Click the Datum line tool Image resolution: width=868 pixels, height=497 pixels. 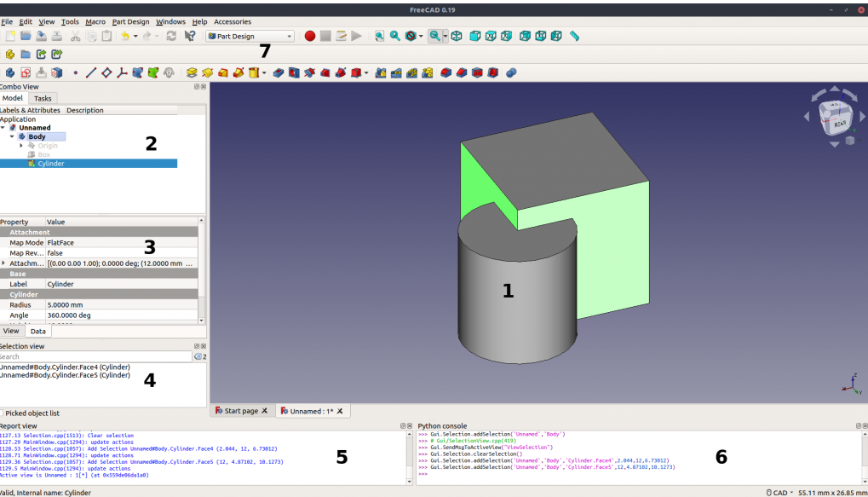[91, 72]
